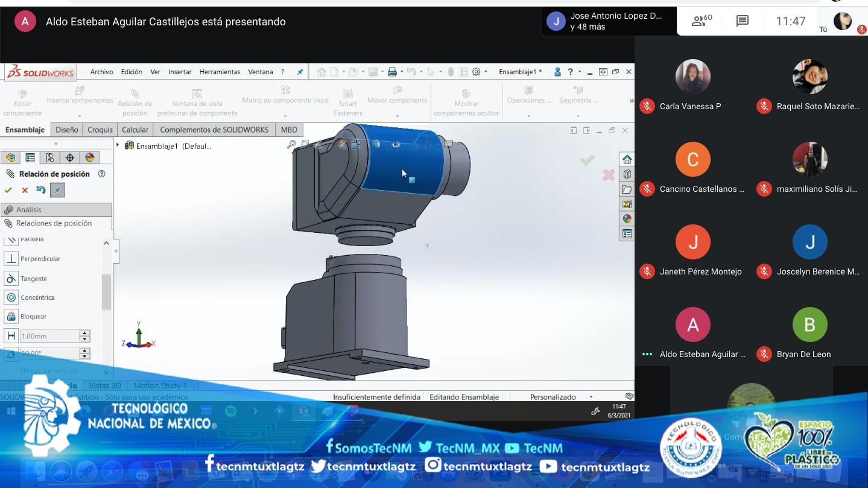Switch to the Calcular tab
This screenshot has width=868, height=488.
pos(135,130)
